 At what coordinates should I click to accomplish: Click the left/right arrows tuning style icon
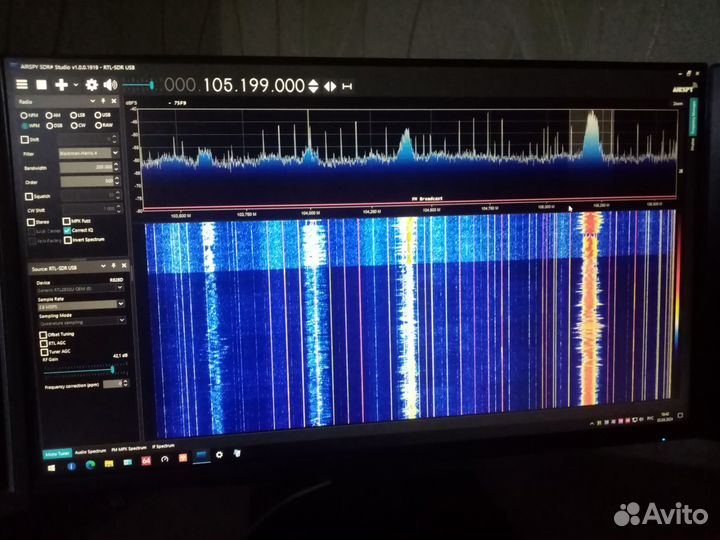tap(330, 86)
